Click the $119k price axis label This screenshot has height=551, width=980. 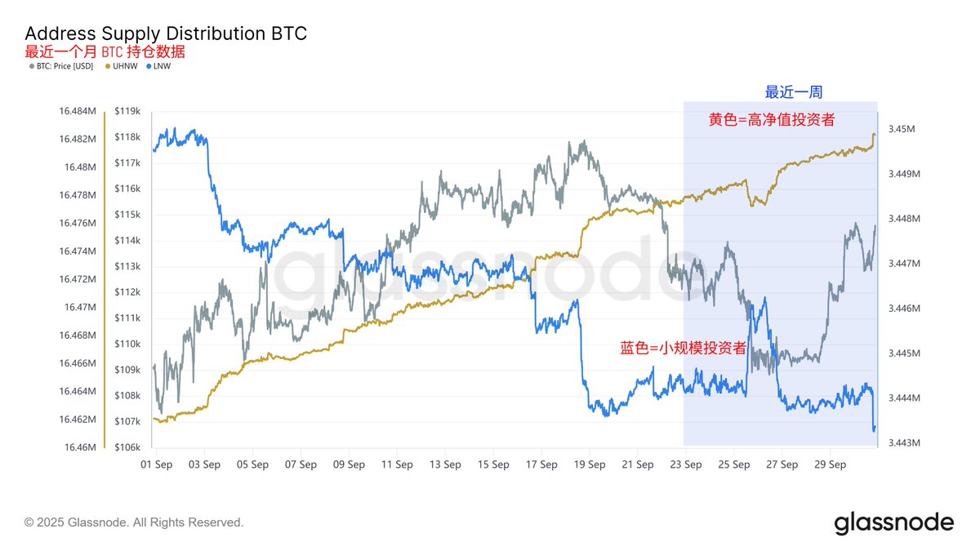point(127,111)
